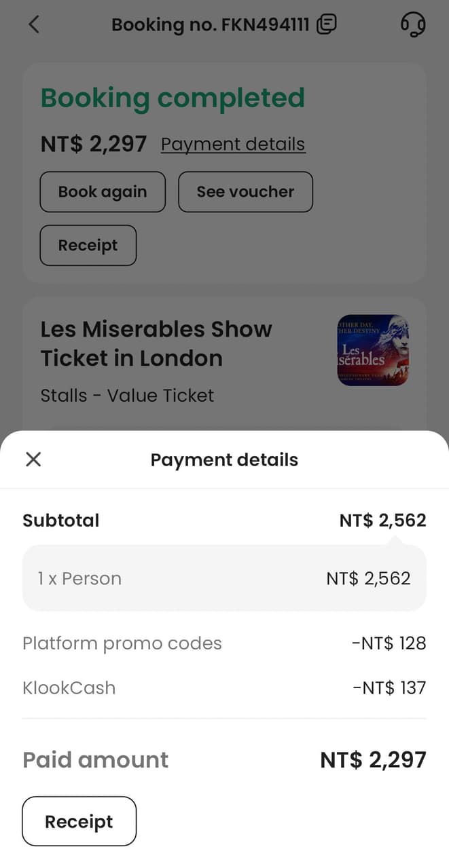Tap the back arrow icon
449x868 pixels.
tap(34, 25)
